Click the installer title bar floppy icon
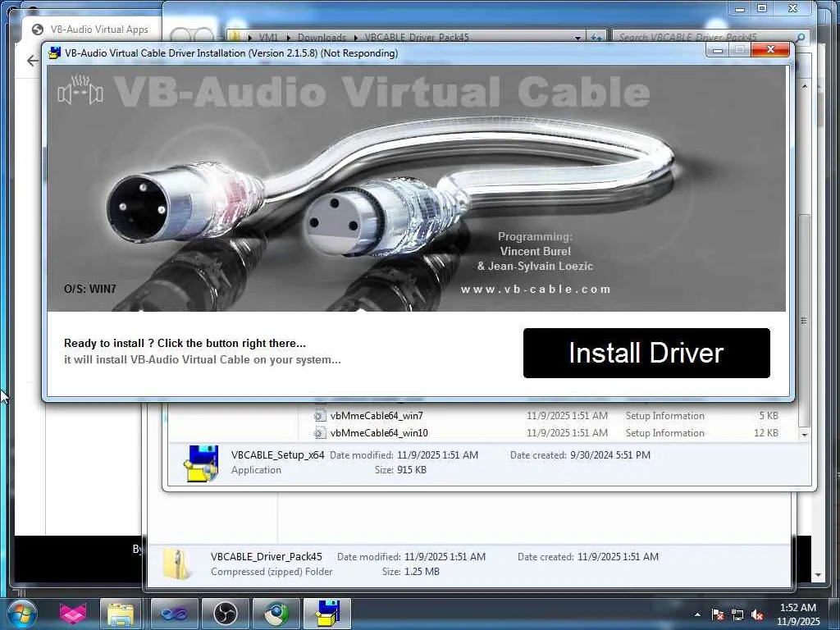The image size is (840, 630). tap(54, 53)
